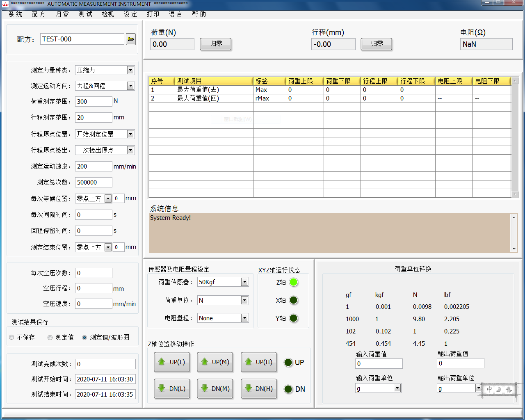This screenshot has height=420, width=525.
Task: Open the 帮助 menu
Action: [x=199, y=14]
